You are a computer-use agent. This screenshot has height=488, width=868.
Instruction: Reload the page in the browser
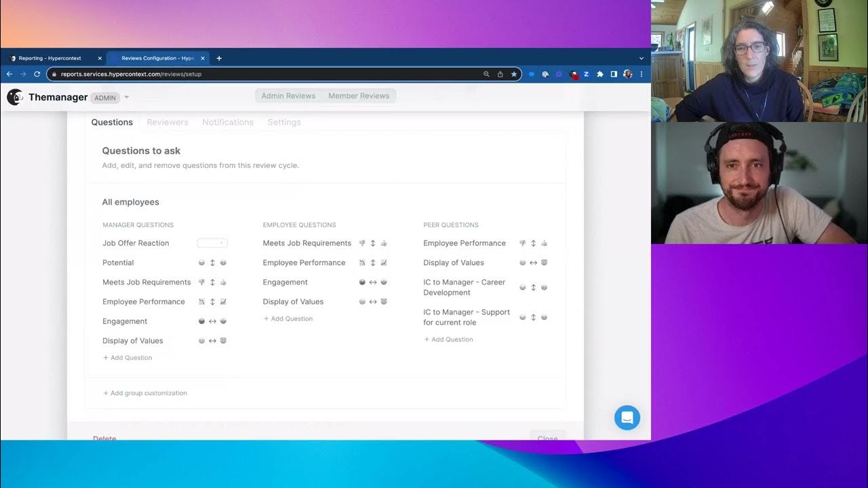(x=35, y=75)
